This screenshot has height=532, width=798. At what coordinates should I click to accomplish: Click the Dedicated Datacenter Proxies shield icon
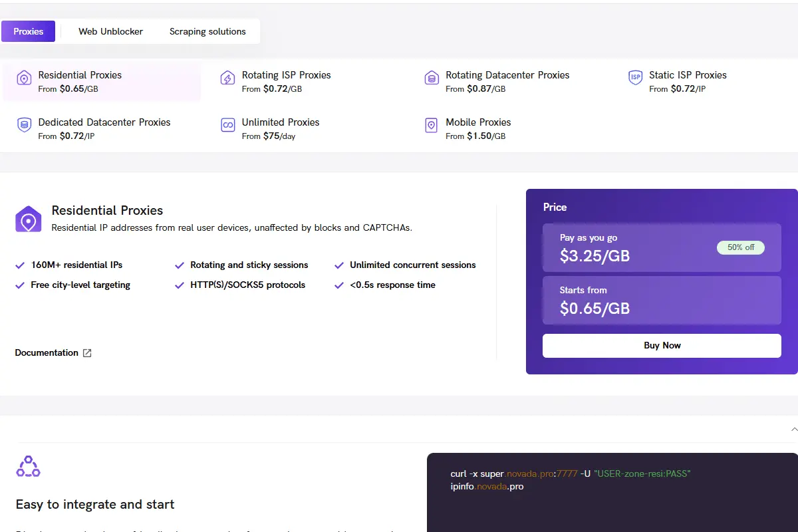click(x=24, y=125)
